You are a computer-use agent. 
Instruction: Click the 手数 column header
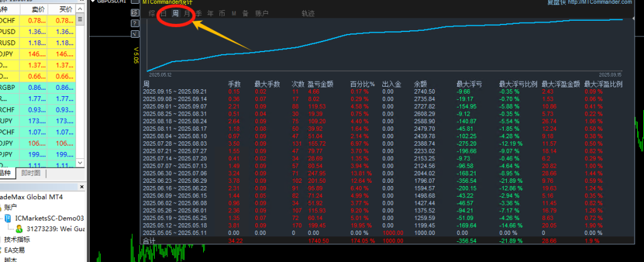[x=235, y=84]
